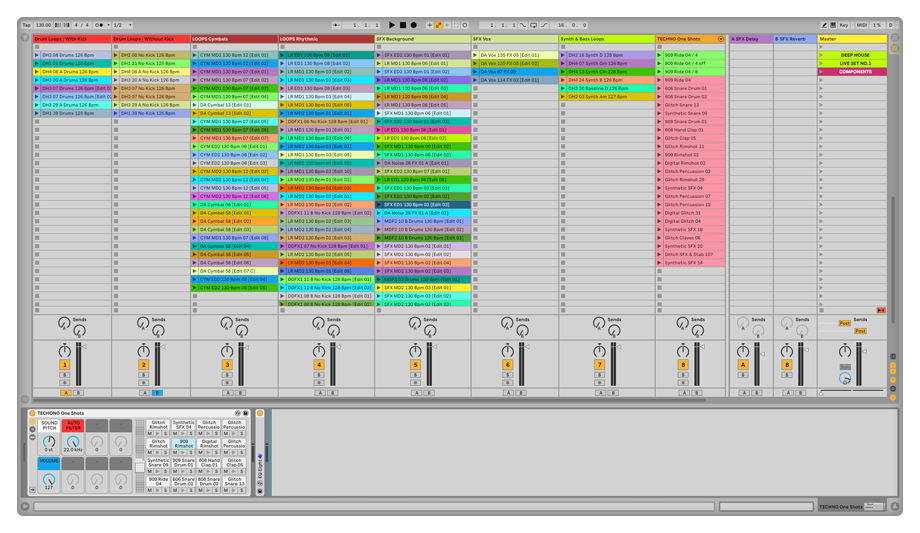Toggle the computer MIDI keyboard icon

coord(833,25)
